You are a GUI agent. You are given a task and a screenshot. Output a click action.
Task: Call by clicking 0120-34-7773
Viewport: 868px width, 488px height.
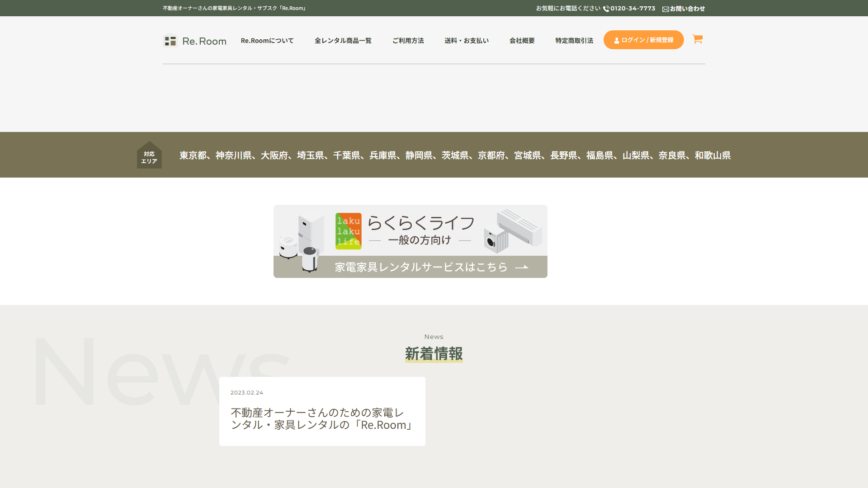[x=632, y=8]
